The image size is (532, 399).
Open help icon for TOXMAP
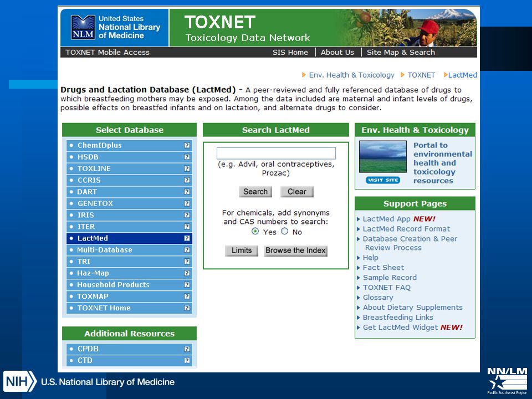click(187, 296)
